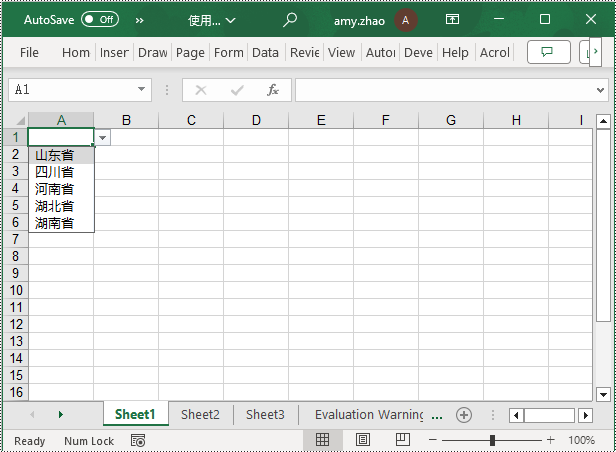Switch to Sheet2 tab
Image resolution: width=616 pixels, height=452 pixels.
click(200, 415)
